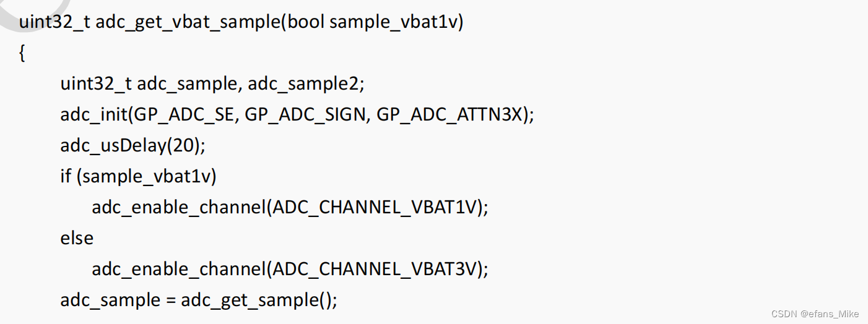This screenshot has width=868, height=324.
Task: Click the number 20 in adc_usDelay
Action: (185, 145)
